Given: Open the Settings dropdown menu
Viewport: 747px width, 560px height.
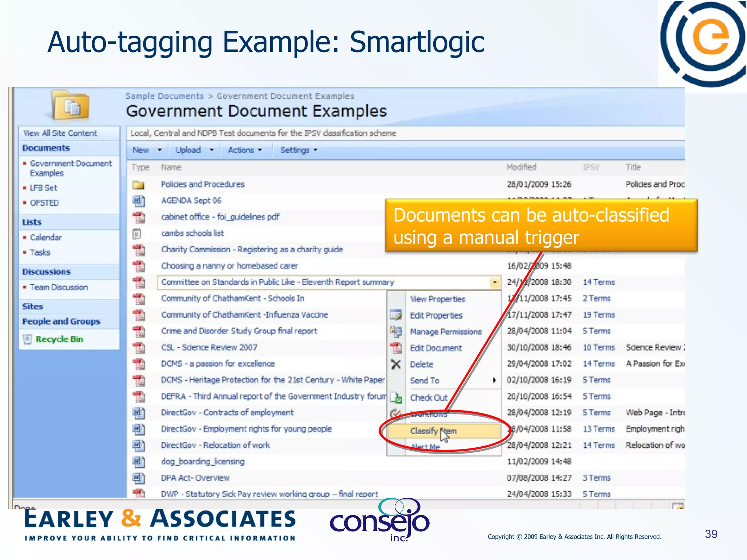Looking at the screenshot, I should [299, 150].
